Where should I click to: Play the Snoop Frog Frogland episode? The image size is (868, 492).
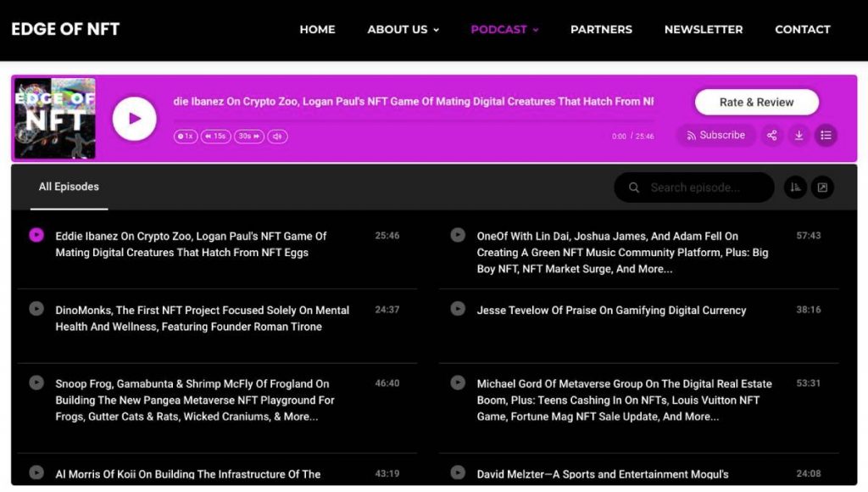(36, 383)
